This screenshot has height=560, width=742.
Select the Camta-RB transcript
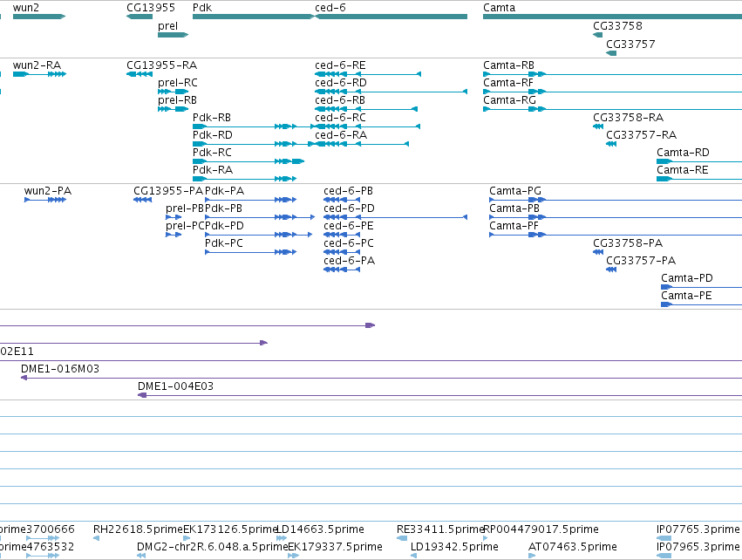tap(612, 74)
